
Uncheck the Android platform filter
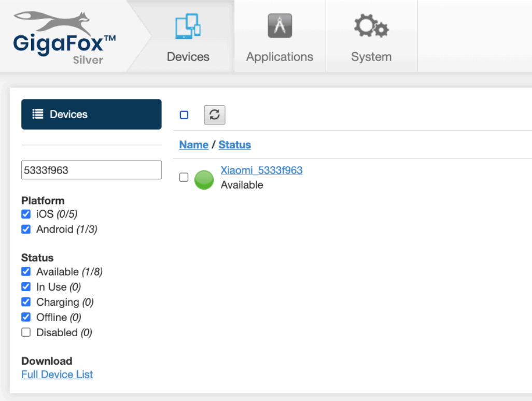tap(26, 229)
